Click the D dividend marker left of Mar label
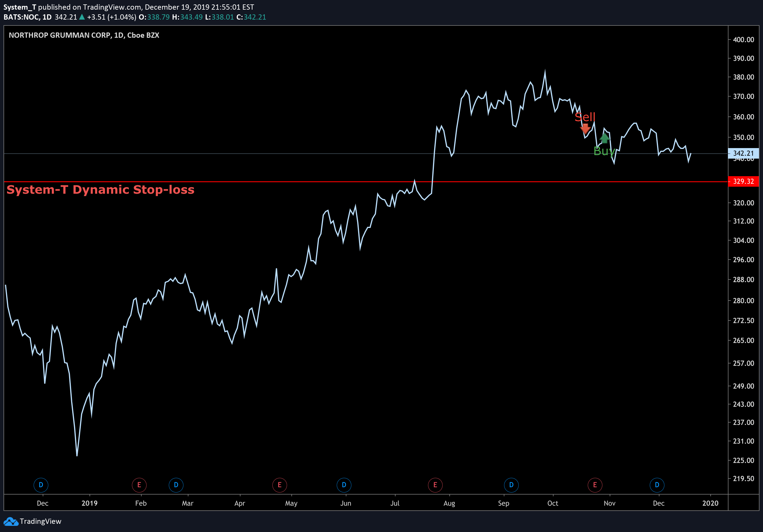The width and height of the screenshot is (763, 532). [176, 485]
